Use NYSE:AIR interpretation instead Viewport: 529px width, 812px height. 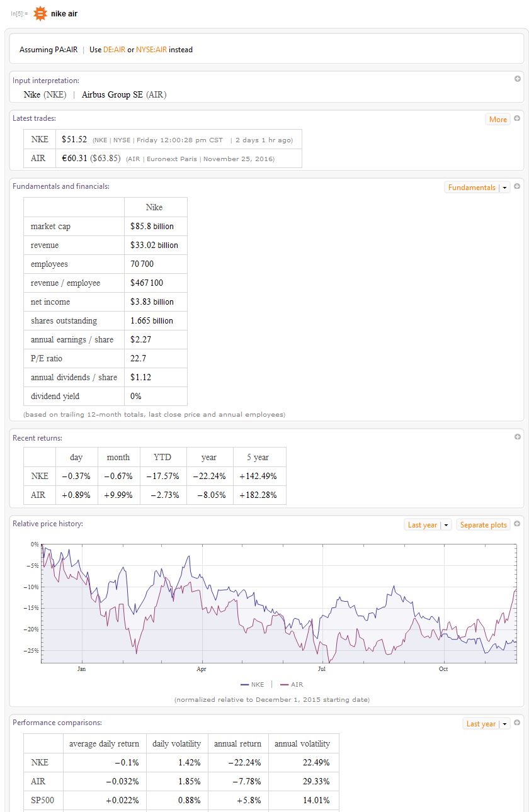(151, 50)
